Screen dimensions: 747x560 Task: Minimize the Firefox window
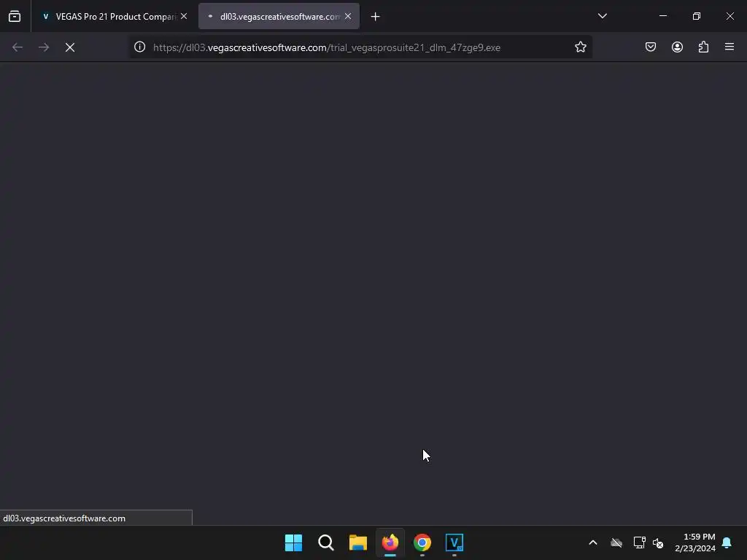[662, 16]
